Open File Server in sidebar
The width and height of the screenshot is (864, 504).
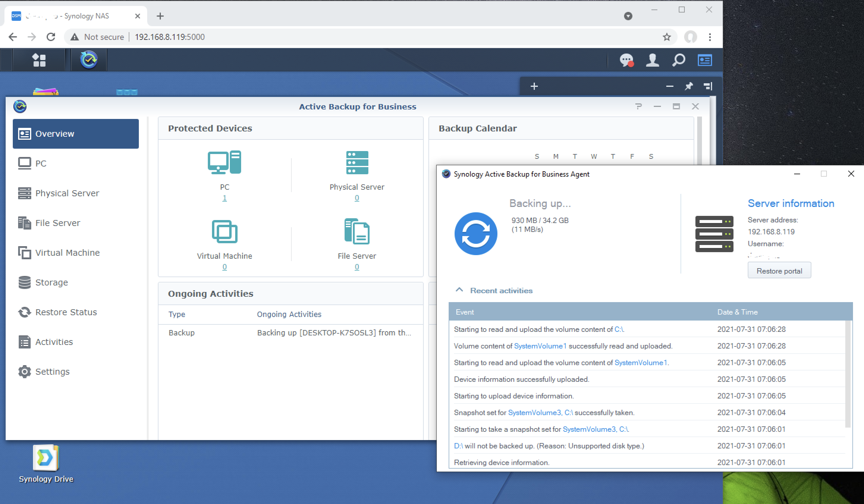pos(76,223)
